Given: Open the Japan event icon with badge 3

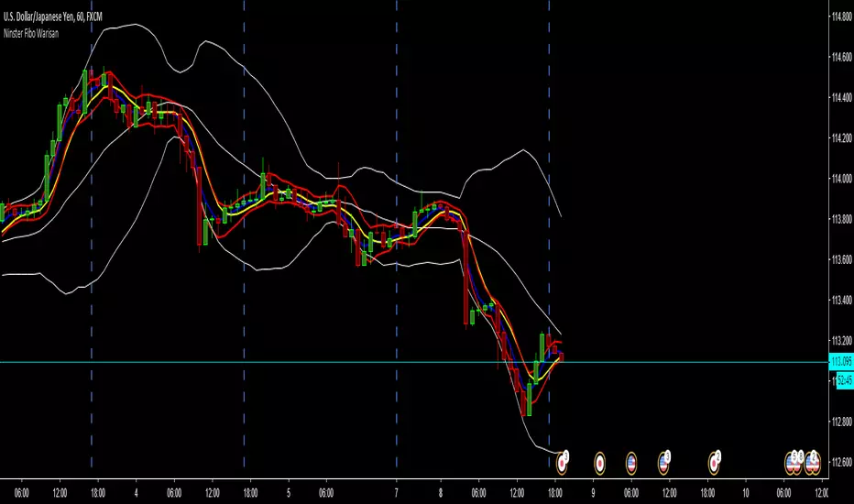Looking at the screenshot, I should coord(562,463).
